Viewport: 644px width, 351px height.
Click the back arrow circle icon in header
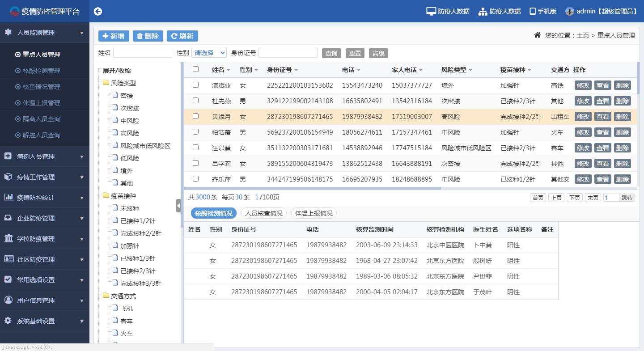pos(97,11)
